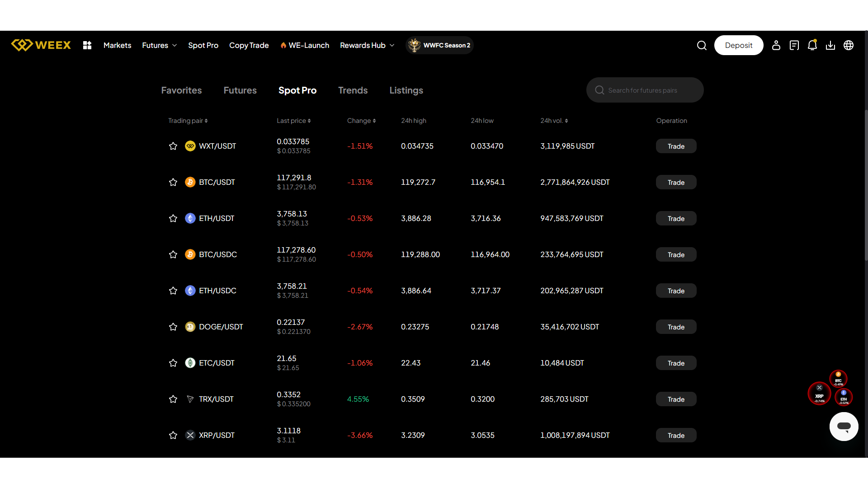
Task: Favorite the XRP/USDT pair star
Action: pos(173,435)
